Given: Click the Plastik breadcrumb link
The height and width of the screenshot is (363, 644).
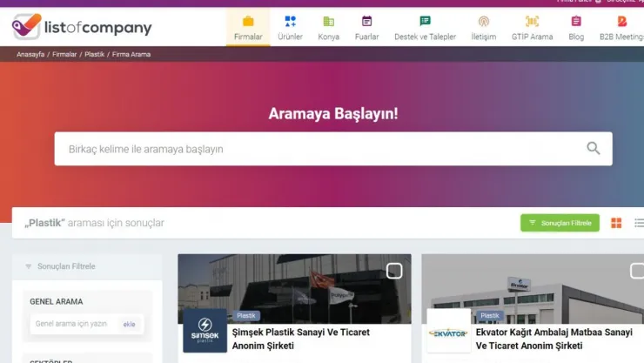Looking at the screenshot, I should tap(94, 54).
